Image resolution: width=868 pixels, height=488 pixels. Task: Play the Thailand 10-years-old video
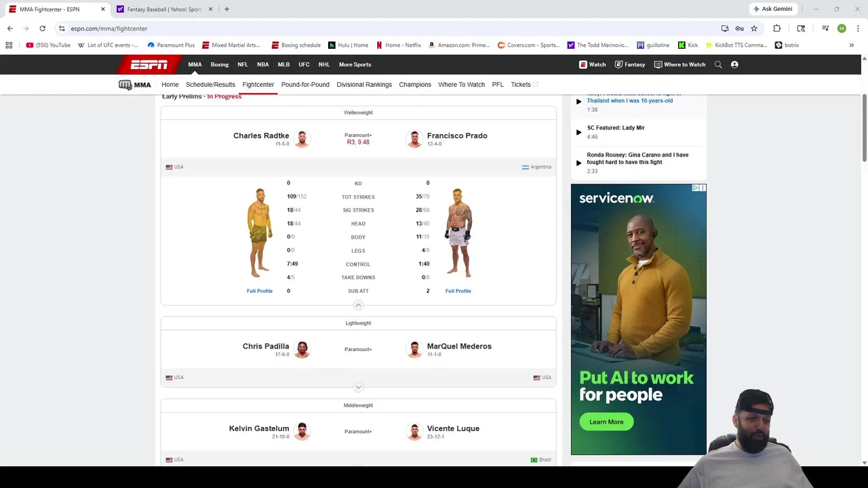point(578,102)
